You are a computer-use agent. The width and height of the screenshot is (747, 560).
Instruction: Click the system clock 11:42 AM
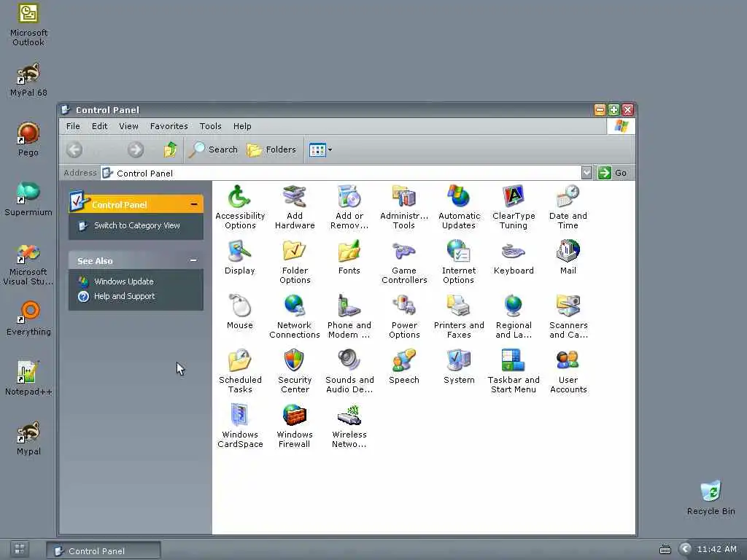tap(717, 549)
